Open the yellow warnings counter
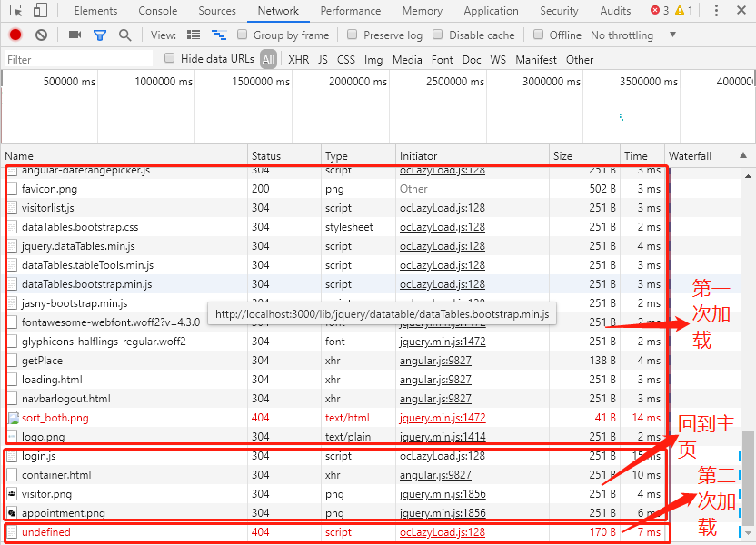 (x=683, y=10)
